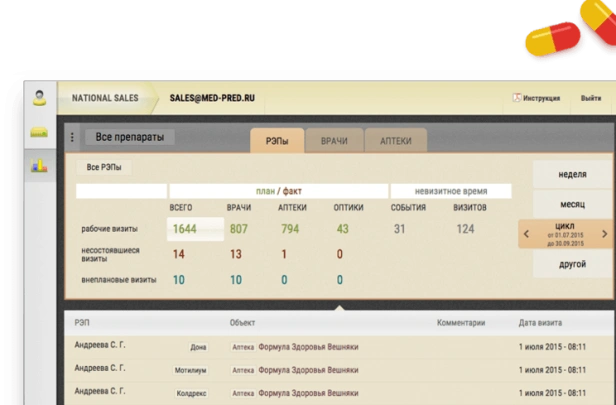Click the PDF icon beside Инструкция
This screenshot has width=616, height=405.
tap(517, 98)
